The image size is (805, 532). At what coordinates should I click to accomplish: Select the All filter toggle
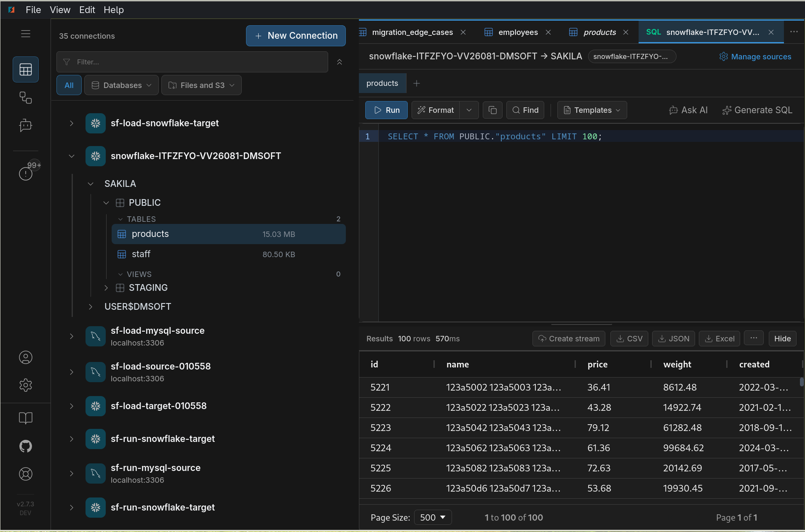[x=69, y=85]
